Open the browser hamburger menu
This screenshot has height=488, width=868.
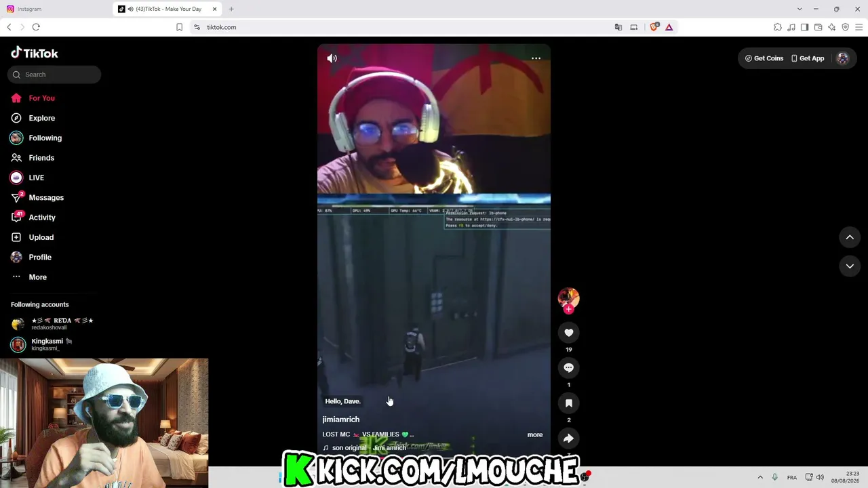point(859,27)
